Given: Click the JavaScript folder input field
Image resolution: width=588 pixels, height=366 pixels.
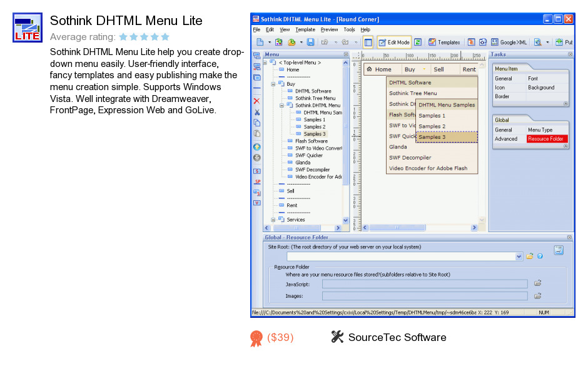Looking at the screenshot, I should [425, 284].
